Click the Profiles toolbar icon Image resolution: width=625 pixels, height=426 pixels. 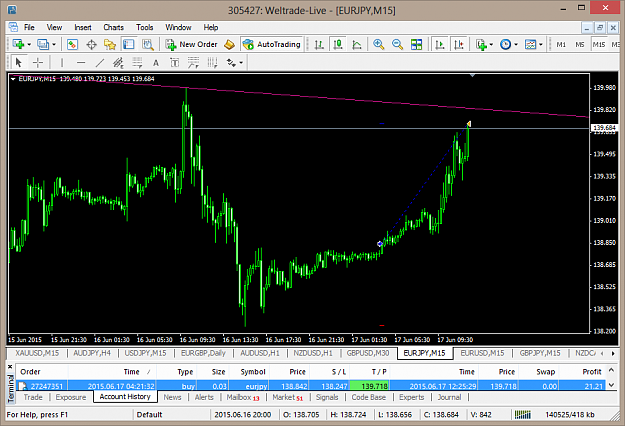click(x=43, y=44)
